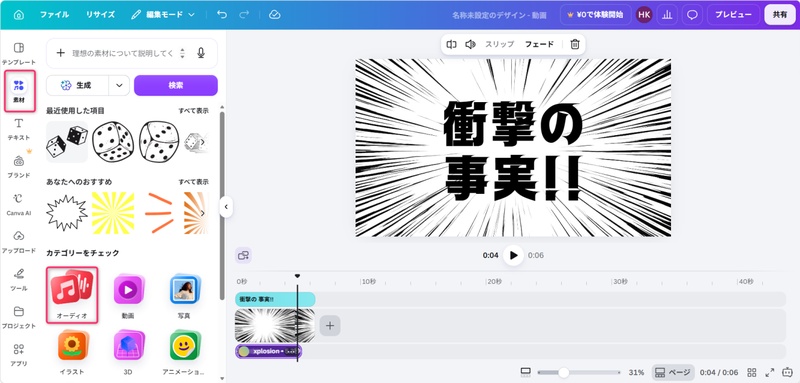Open the アプリ sidebar tab
800x383 pixels.
[19, 355]
